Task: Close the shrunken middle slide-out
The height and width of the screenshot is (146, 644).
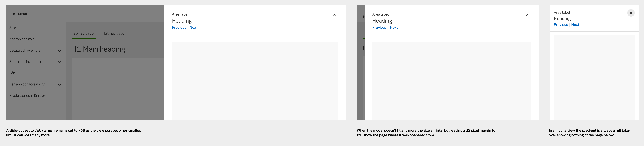Action: pyautogui.click(x=527, y=15)
